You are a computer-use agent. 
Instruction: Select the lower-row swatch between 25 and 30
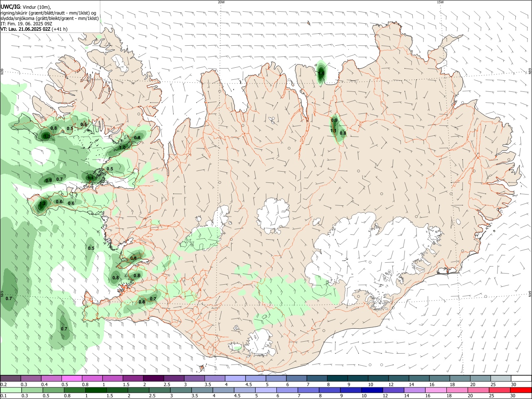pyautogui.click(x=500, y=390)
